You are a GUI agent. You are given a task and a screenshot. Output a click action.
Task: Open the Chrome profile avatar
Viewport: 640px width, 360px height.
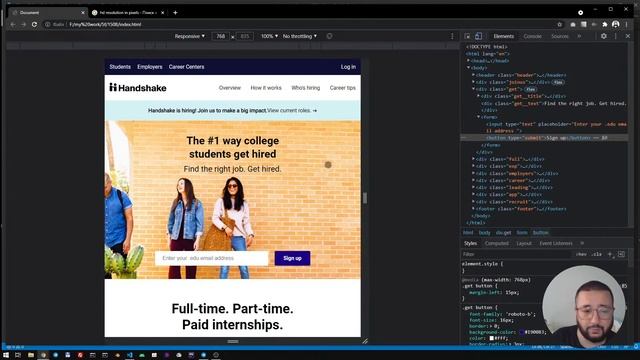click(616, 24)
